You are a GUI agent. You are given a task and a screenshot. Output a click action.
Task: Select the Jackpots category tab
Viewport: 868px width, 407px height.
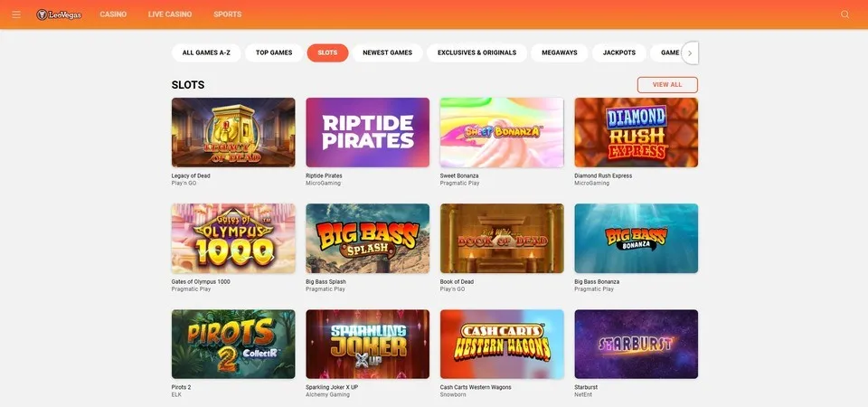coord(618,52)
